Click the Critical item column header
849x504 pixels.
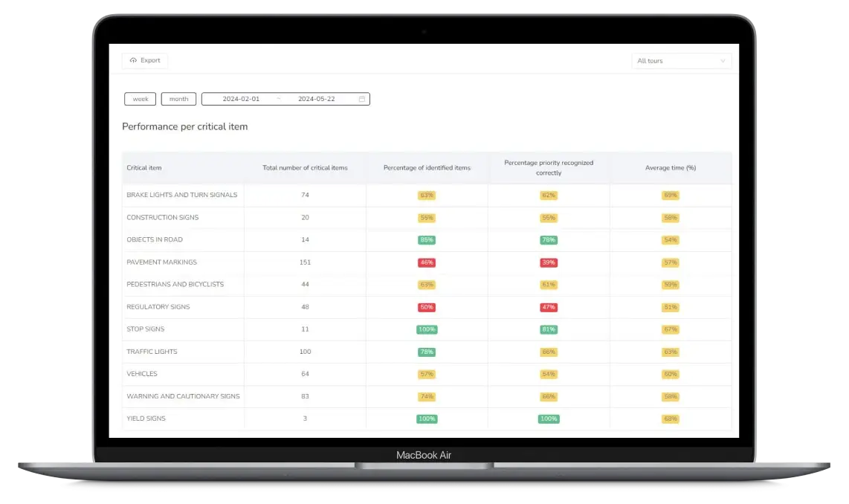click(x=144, y=168)
